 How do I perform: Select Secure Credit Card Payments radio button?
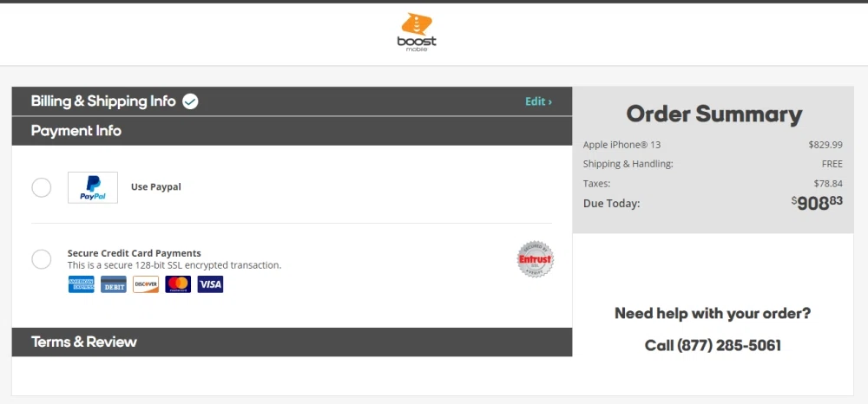(42, 258)
